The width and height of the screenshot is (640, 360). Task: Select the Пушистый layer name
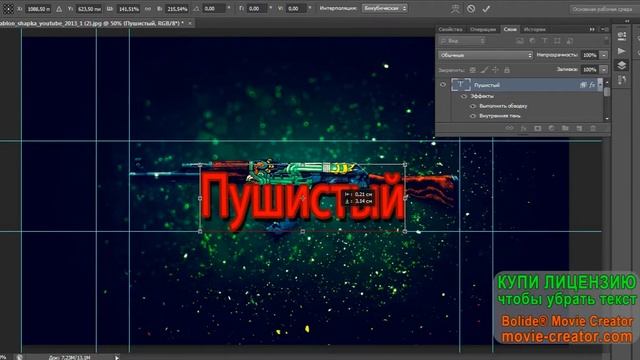(x=487, y=85)
